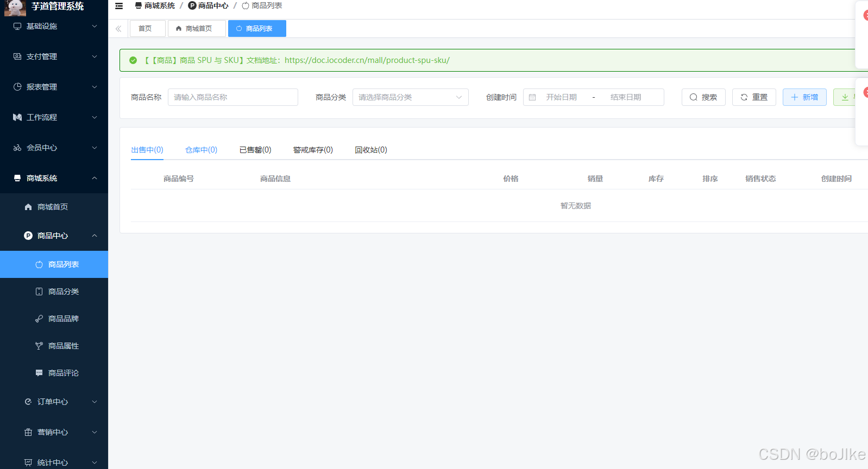Click the hamburger menu collapse icon

click(119, 6)
